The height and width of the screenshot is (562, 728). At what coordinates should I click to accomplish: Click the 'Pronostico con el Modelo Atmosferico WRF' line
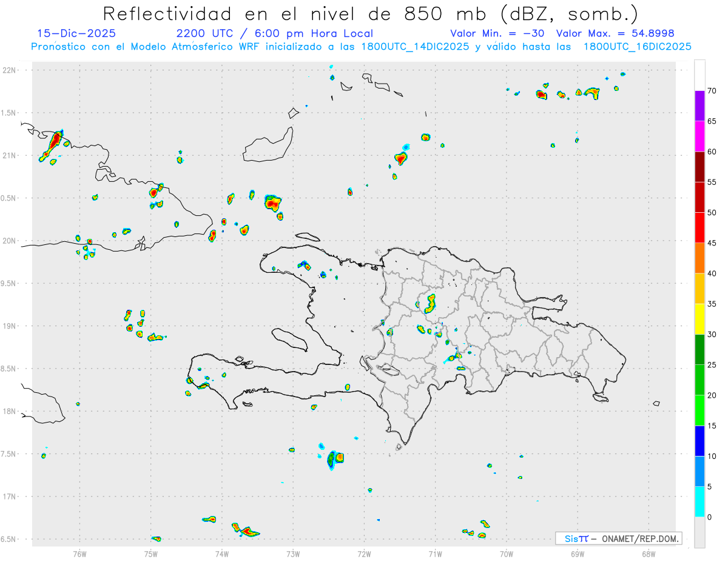(362, 47)
